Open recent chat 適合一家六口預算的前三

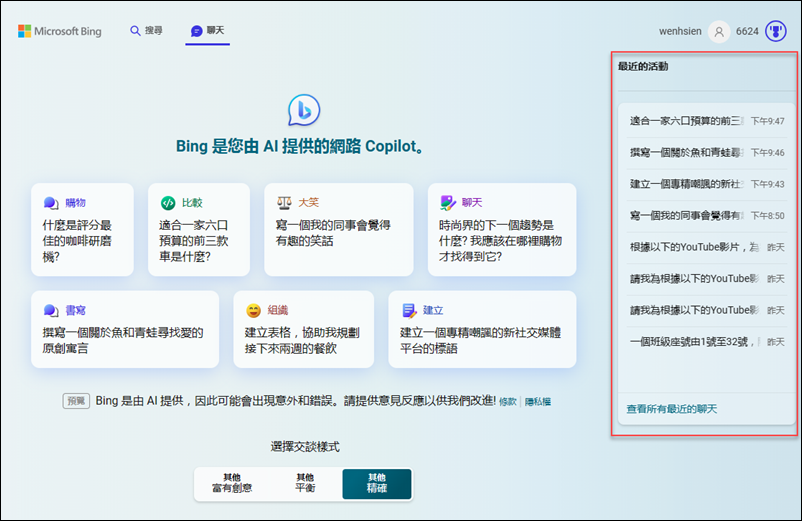coord(707,121)
